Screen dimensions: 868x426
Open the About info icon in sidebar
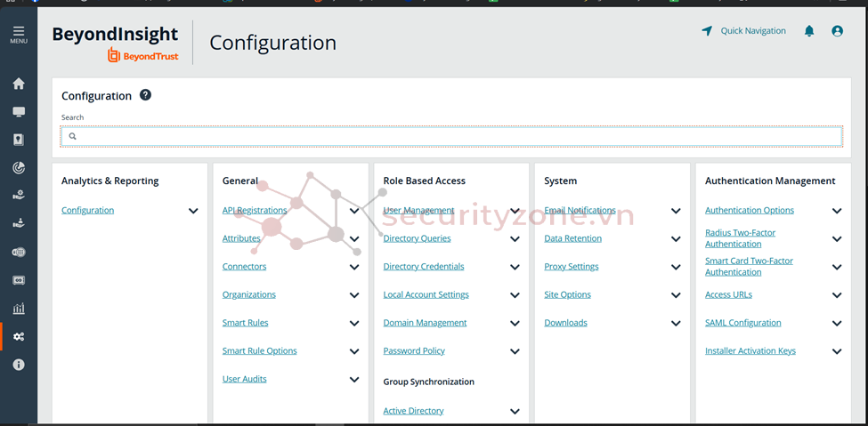[x=19, y=365]
